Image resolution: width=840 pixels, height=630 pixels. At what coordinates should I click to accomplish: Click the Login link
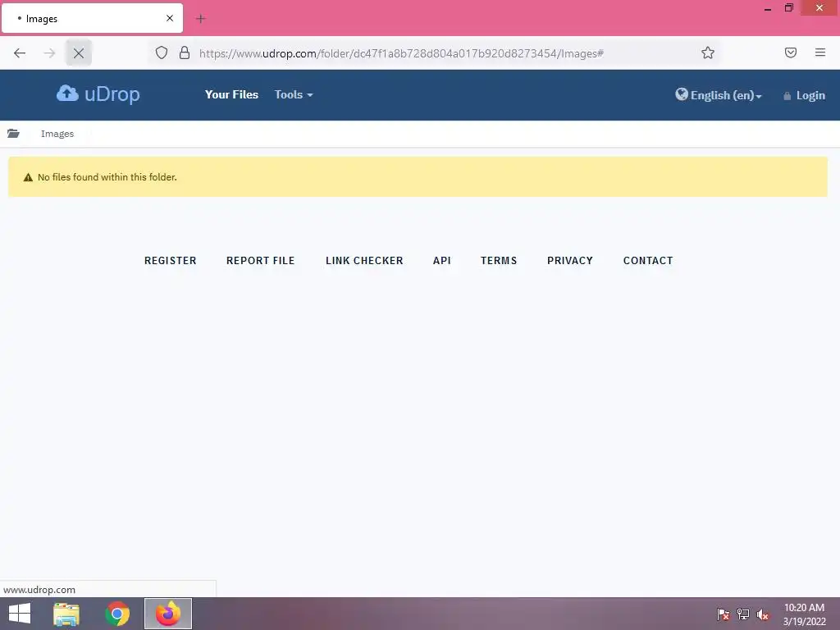[804, 95]
